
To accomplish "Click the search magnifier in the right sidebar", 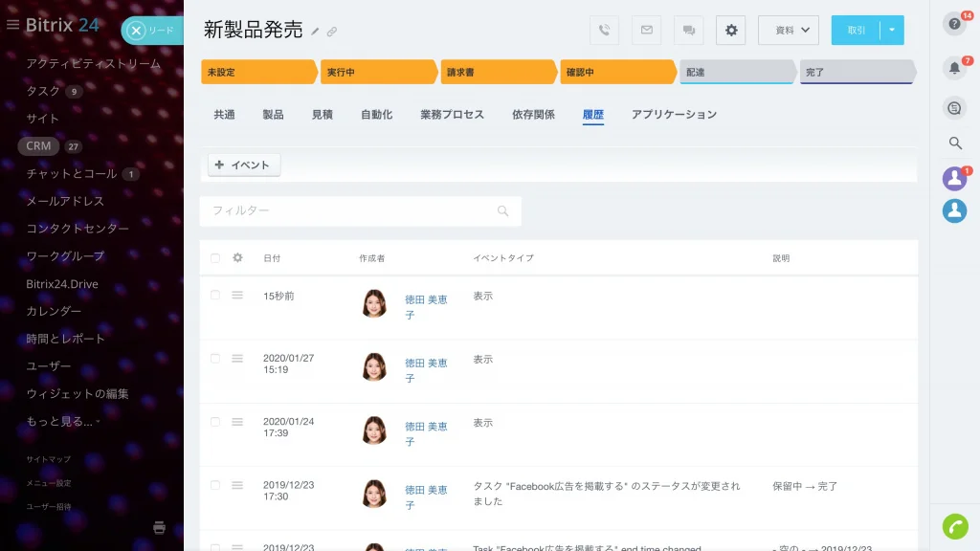I will coord(955,143).
